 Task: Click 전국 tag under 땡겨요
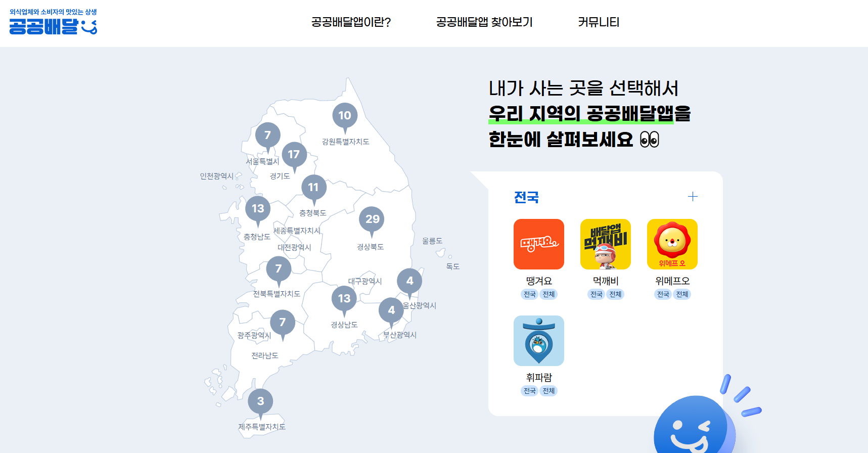(x=529, y=294)
